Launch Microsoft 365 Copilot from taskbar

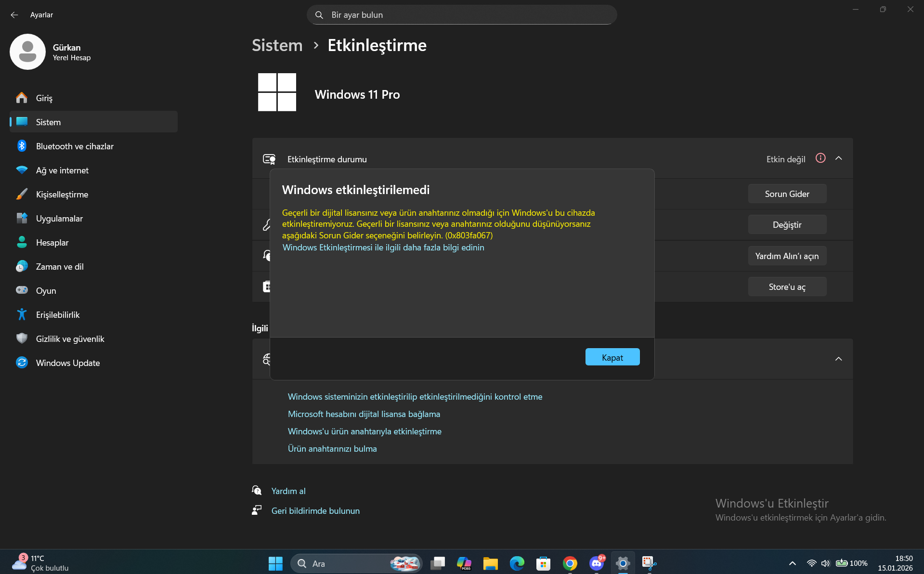pyautogui.click(x=464, y=563)
